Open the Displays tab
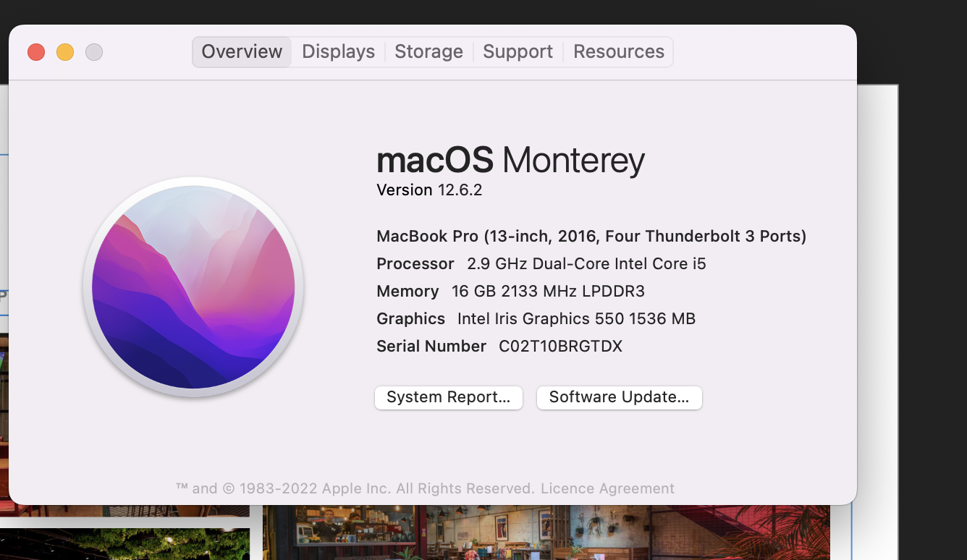 tap(338, 52)
